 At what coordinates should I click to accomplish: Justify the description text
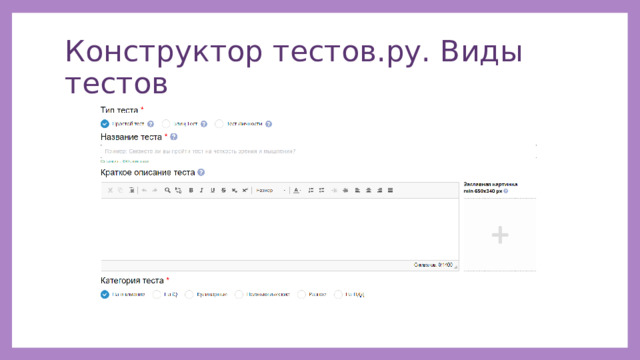tap(391, 190)
